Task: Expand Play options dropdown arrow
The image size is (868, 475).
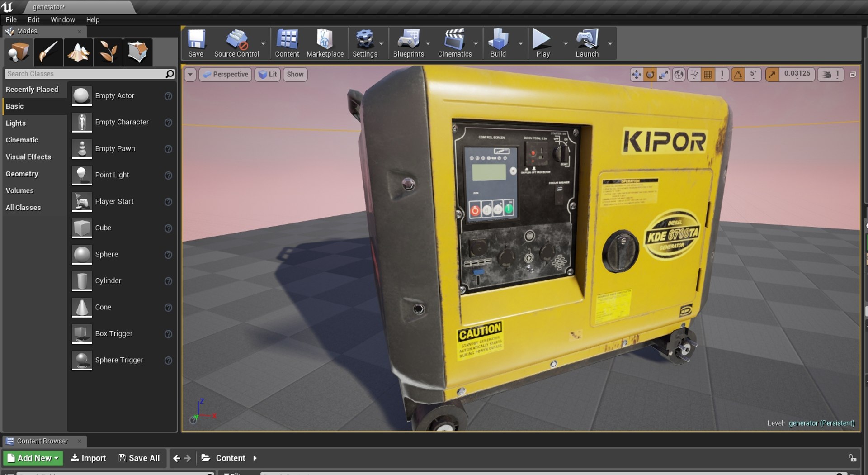Action: pyautogui.click(x=566, y=43)
